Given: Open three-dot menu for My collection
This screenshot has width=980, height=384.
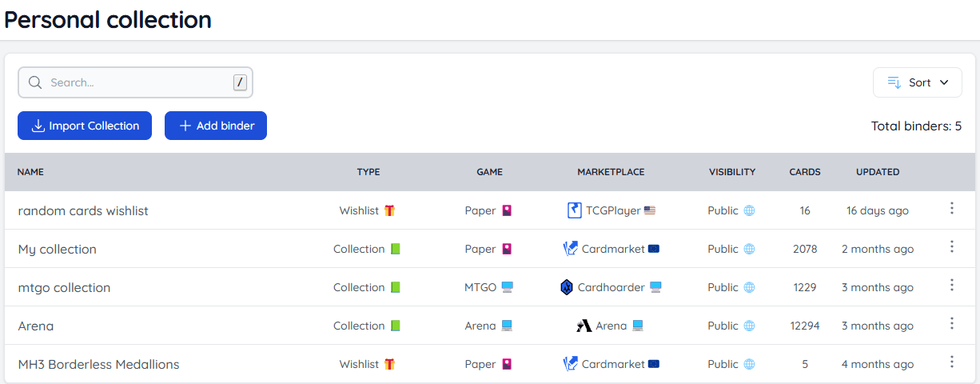Looking at the screenshot, I should click(x=951, y=247).
